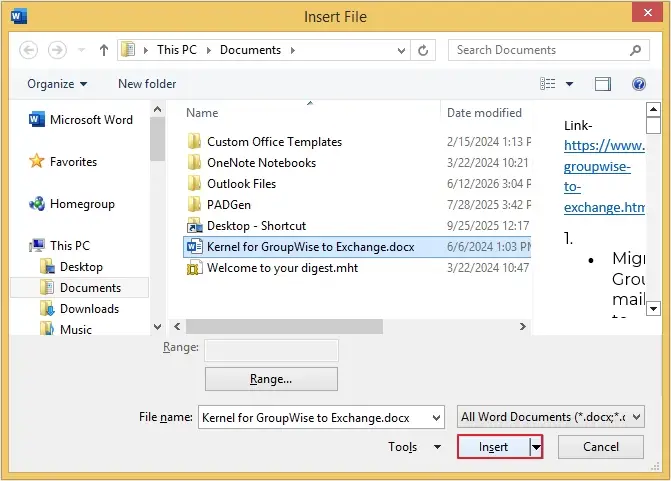Image resolution: width=671 pixels, height=481 pixels.
Task: Select Documents in navigation pane
Action: [x=80, y=288]
